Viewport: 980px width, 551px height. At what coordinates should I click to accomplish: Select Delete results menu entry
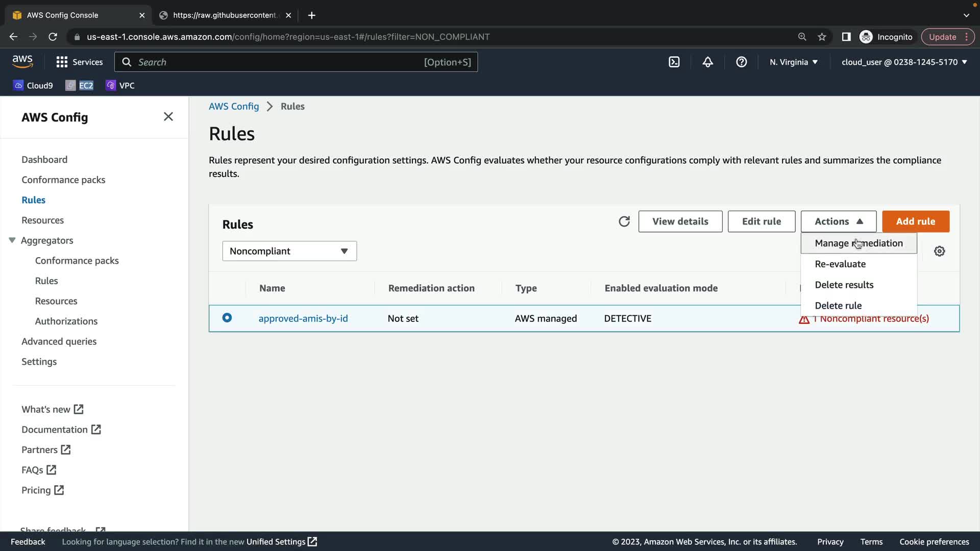[844, 285]
